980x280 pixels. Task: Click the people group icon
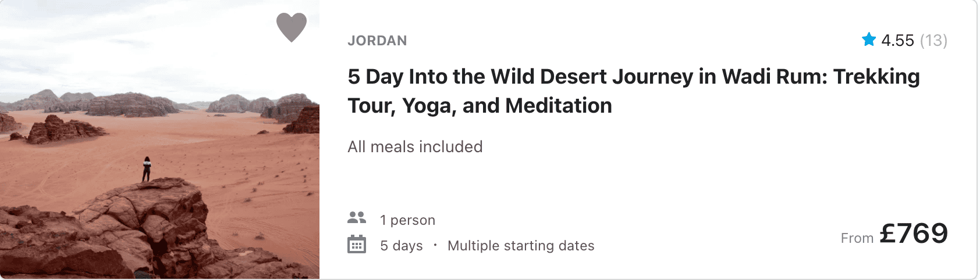(x=357, y=218)
